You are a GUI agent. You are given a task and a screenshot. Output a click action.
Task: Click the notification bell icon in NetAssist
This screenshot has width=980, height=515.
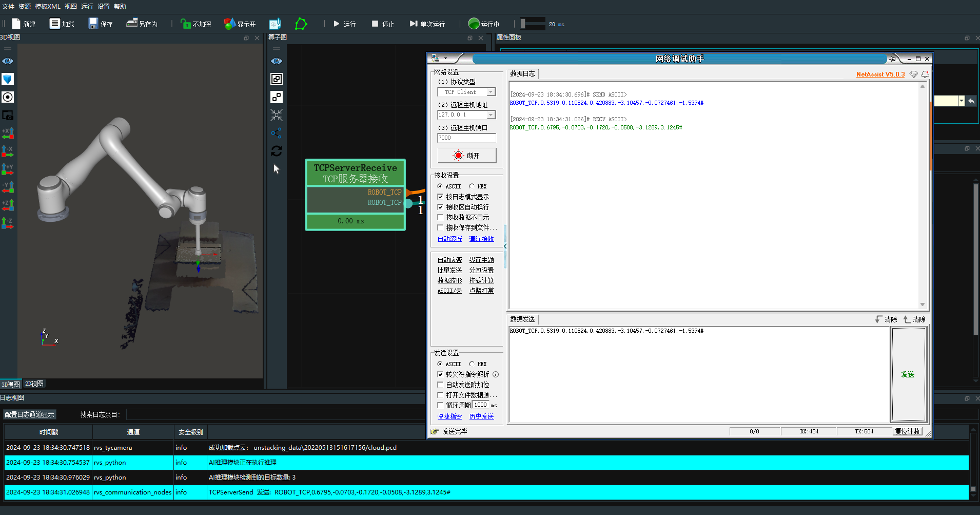tap(925, 74)
